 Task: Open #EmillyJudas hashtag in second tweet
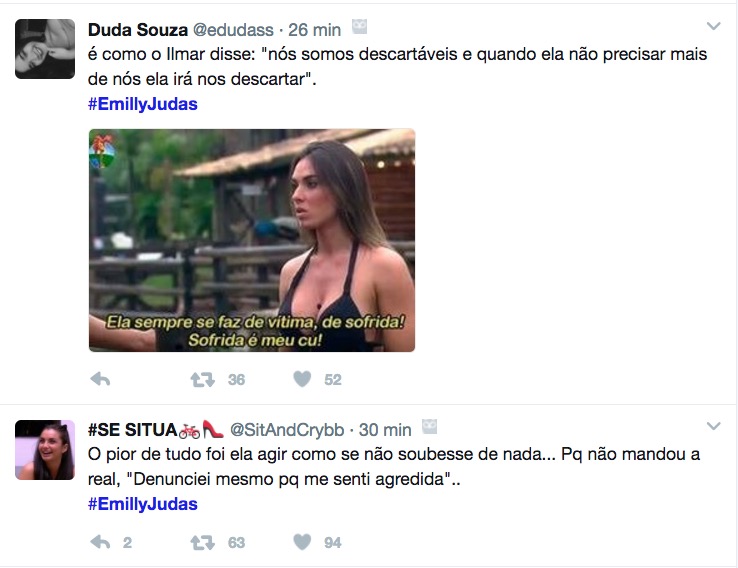click(x=143, y=504)
